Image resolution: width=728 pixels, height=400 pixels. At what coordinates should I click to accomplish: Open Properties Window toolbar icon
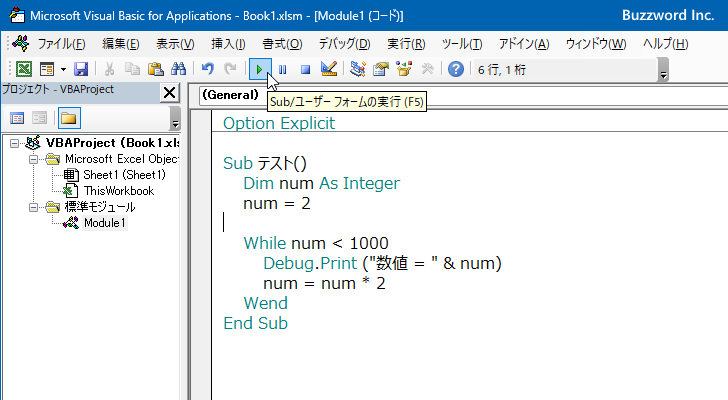click(x=381, y=70)
